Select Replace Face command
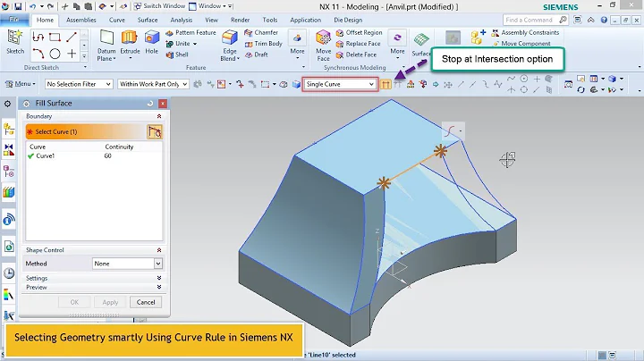 pyautogui.click(x=358, y=44)
